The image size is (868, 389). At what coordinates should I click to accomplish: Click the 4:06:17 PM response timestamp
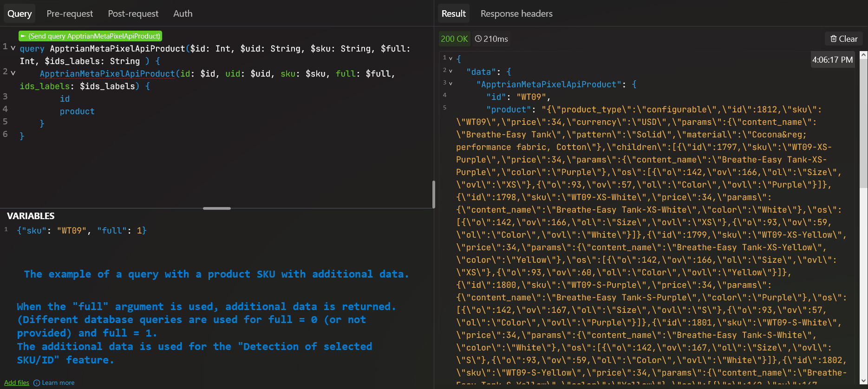pos(833,60)
